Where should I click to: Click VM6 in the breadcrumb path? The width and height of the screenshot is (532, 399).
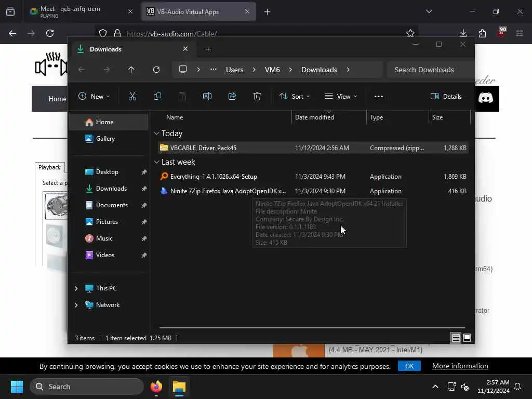pos(272,70)
